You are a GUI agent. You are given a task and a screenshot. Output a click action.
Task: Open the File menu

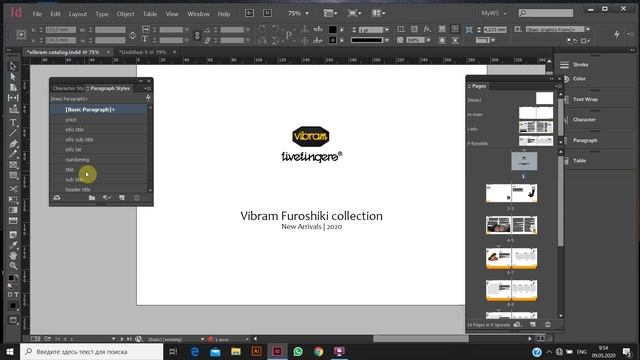[x=37, y=13]
